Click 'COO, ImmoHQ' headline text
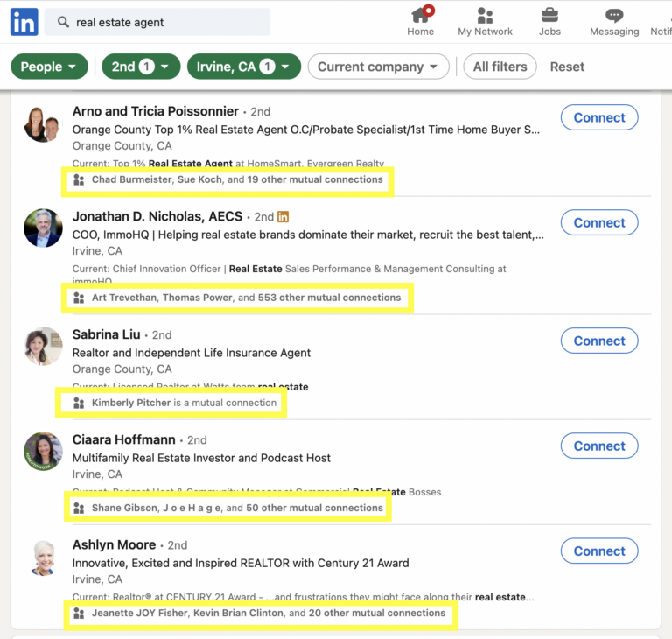 coord(308,235)
